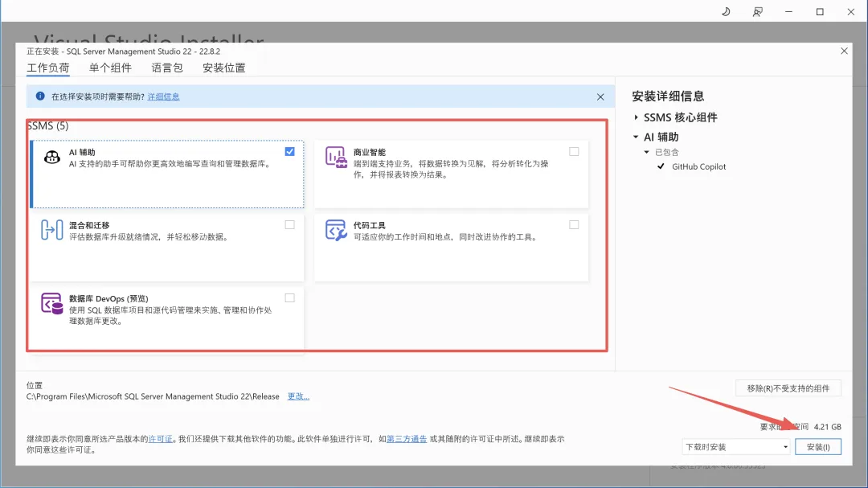Dismiss the help banner with its X
The width and height of the screenshot is (868, 488).
(600, 97)
